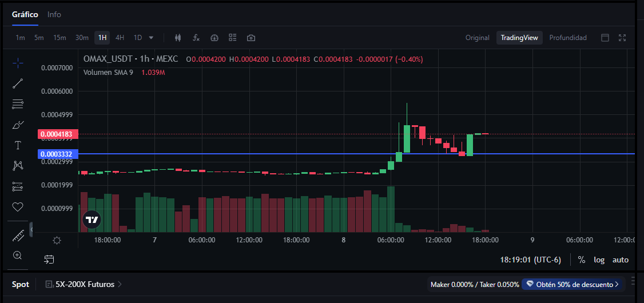The height and width of the screenshot is (303, 644).
Task: Click Maker 0.000% / Taker 0.050% fee text
Action: click(x=475, y=284)
